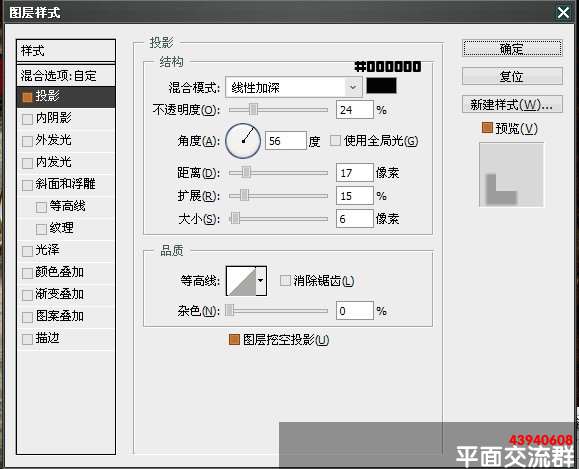Screen dimensions: 579x469
Task: Uncheck 图层挖空投影 knockout checkbox
Action: point(234,339)
